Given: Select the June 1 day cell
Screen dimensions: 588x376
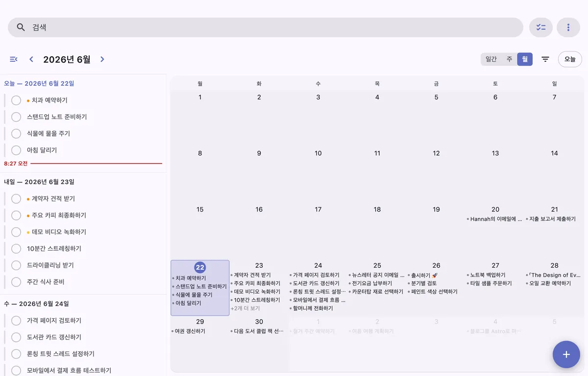Looking at the screenshot, I should (200, 119).
